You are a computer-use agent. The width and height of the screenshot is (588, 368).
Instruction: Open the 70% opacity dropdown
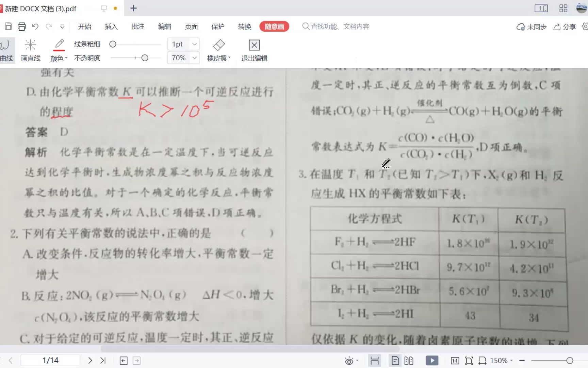click(x=194, y=58)
